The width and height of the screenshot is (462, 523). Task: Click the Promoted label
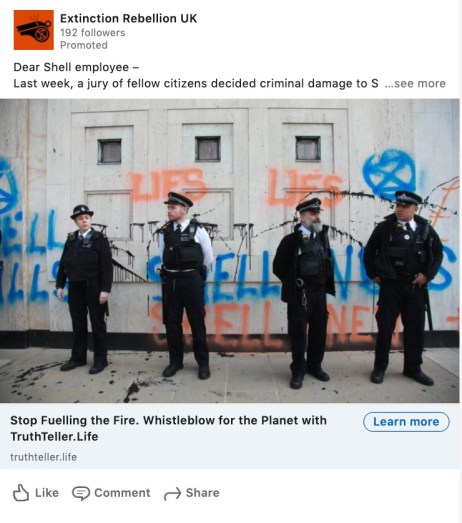pos(84,45)
